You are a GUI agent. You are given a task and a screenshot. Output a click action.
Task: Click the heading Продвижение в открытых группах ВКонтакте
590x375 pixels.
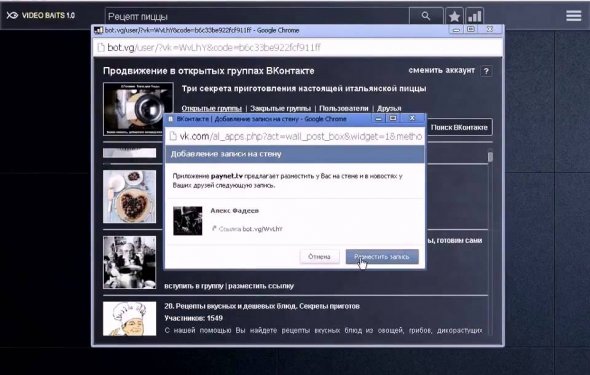pyautogui.click(x=209, y=71)
